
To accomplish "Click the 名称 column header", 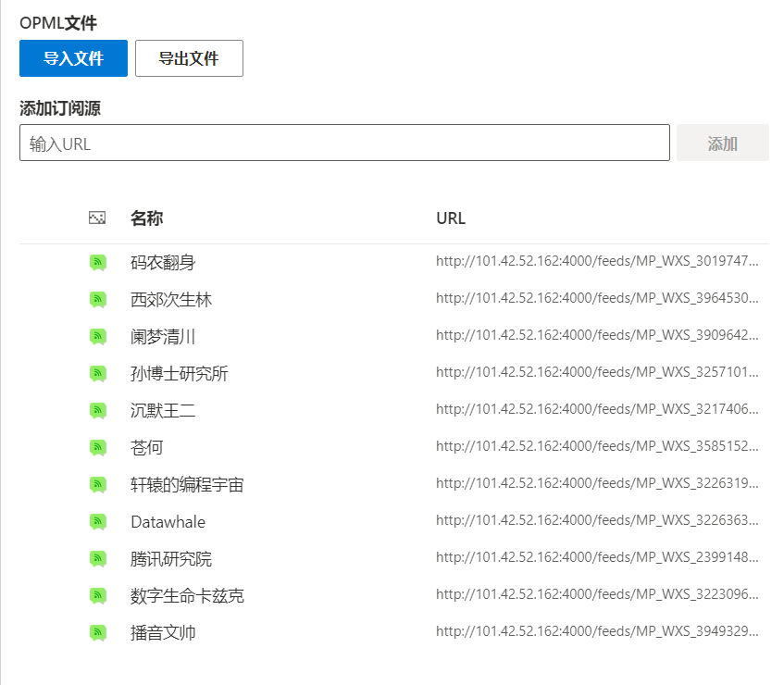I will 145,218.
